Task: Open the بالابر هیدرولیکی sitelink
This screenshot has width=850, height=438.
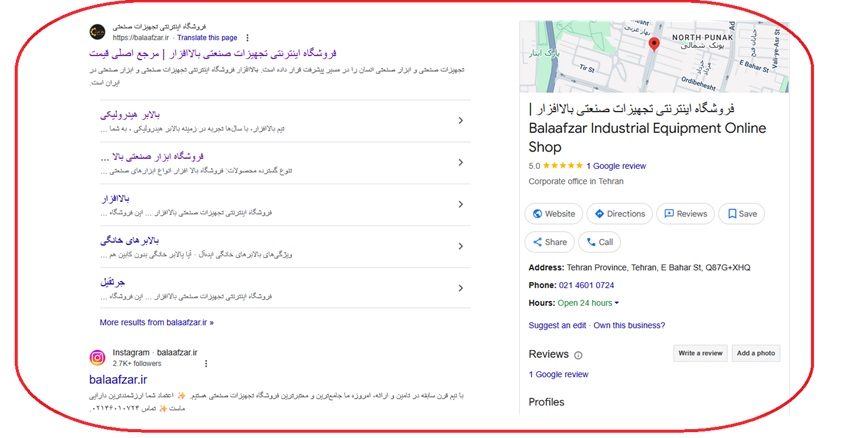Action: 130,115
